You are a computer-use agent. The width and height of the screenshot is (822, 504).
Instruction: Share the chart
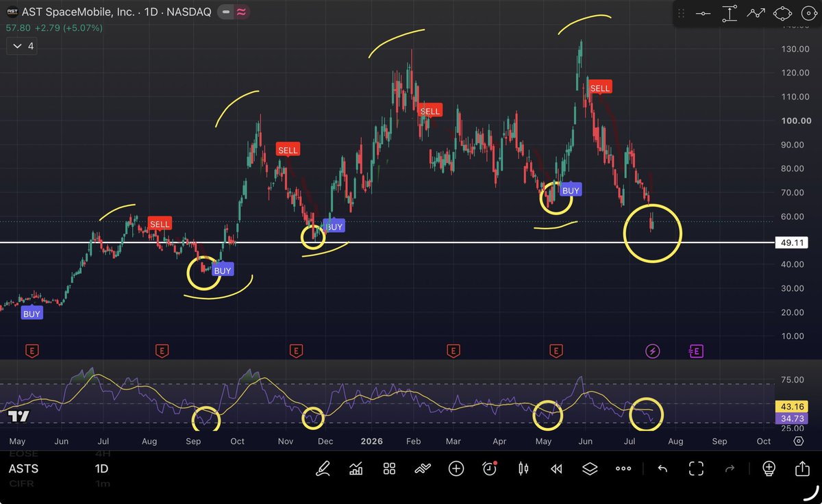tap(802, 468)
